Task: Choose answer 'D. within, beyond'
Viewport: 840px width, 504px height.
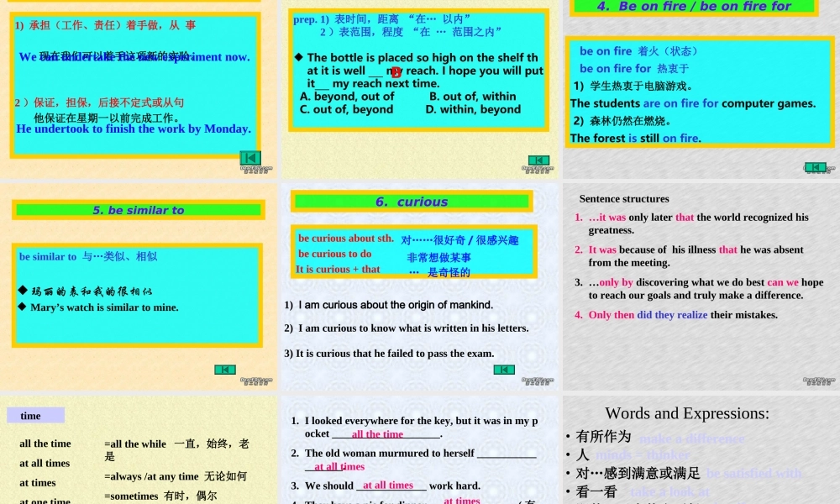Action: [473, 109]
